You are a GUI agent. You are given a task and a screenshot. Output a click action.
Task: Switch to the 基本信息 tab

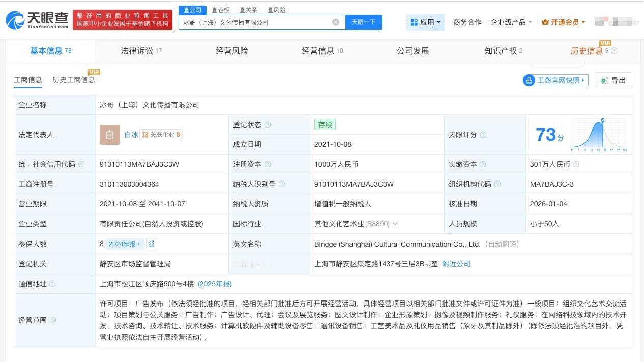pos(50,51)
